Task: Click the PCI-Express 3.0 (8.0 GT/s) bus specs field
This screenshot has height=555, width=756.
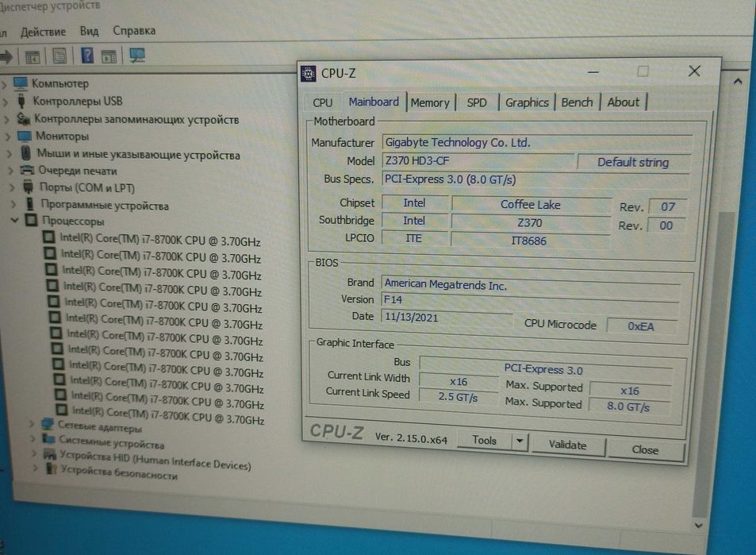Action: pyautogui.click(x=535, y=180)
